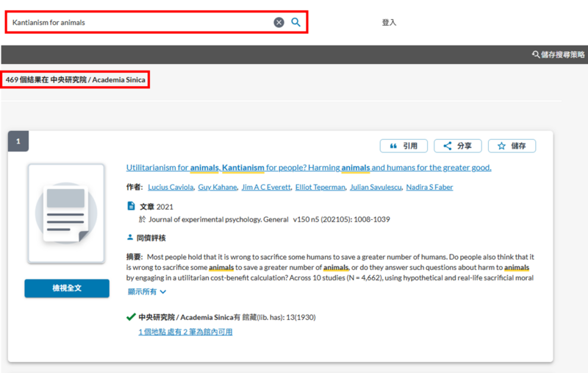Click the save search strategy icon

(536, 54)
